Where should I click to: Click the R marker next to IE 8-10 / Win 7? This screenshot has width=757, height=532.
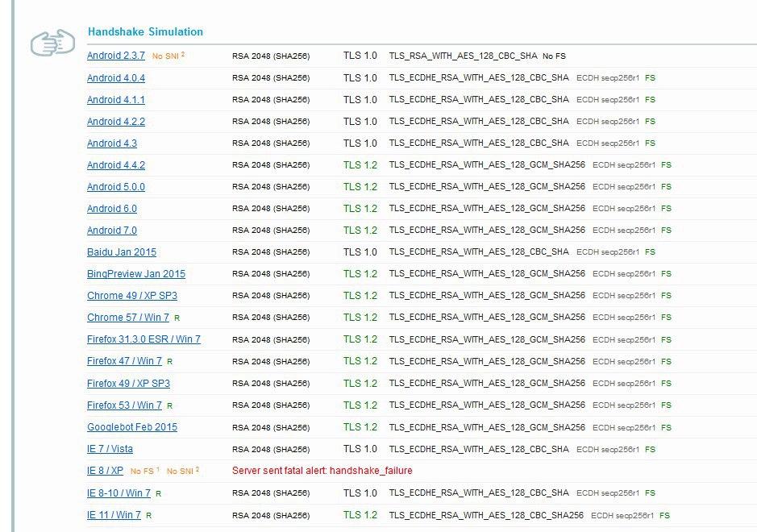158,494
